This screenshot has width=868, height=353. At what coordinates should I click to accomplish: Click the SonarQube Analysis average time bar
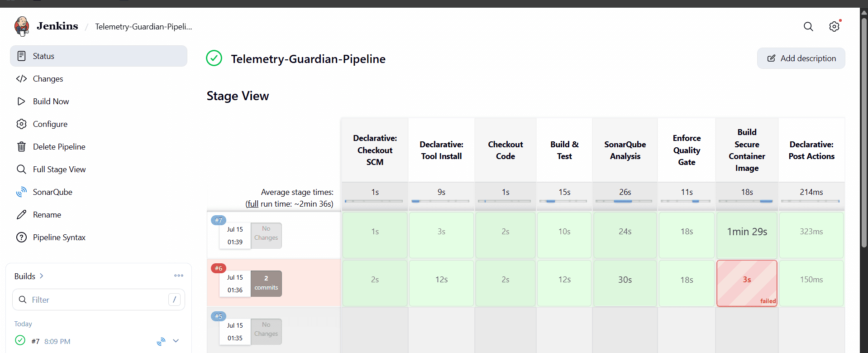coord(624,201)
